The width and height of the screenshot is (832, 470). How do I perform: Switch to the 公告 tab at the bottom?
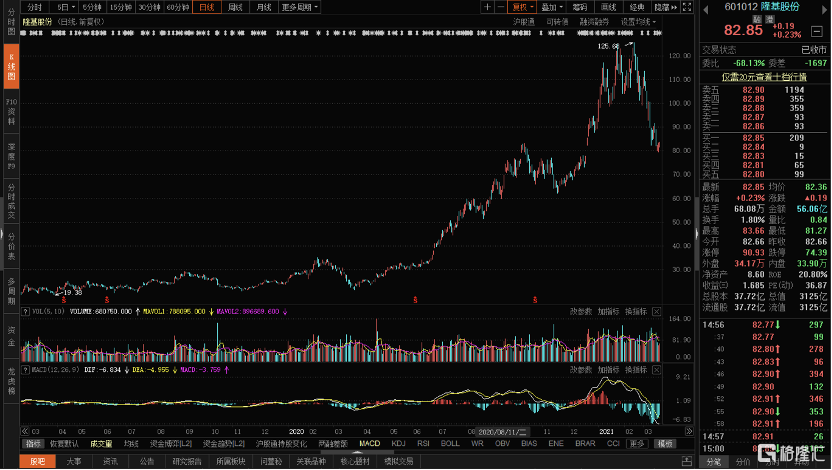pyautogui.click(x=147, y=461)
